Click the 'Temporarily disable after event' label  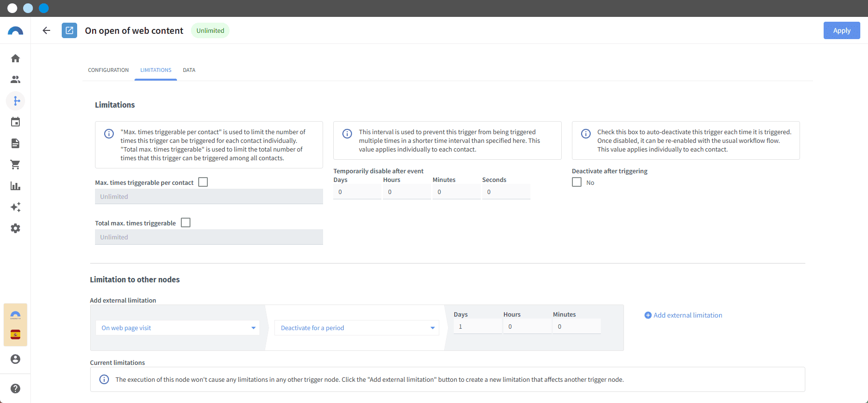378,171
